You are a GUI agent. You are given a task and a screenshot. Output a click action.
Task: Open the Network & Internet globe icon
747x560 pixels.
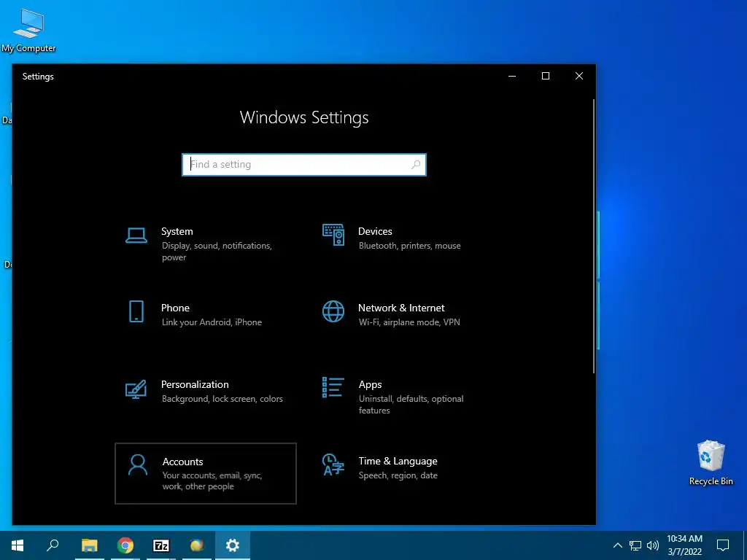tap(333, 311)
